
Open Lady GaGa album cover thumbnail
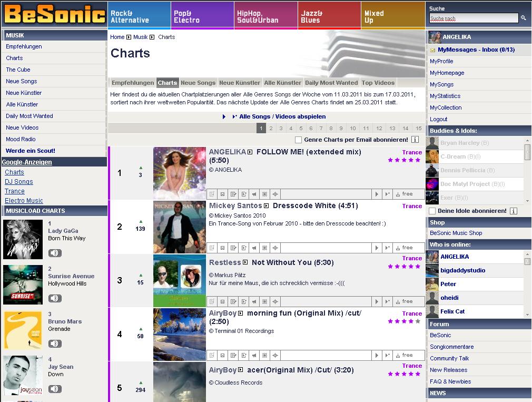click(x=23, y=240)
